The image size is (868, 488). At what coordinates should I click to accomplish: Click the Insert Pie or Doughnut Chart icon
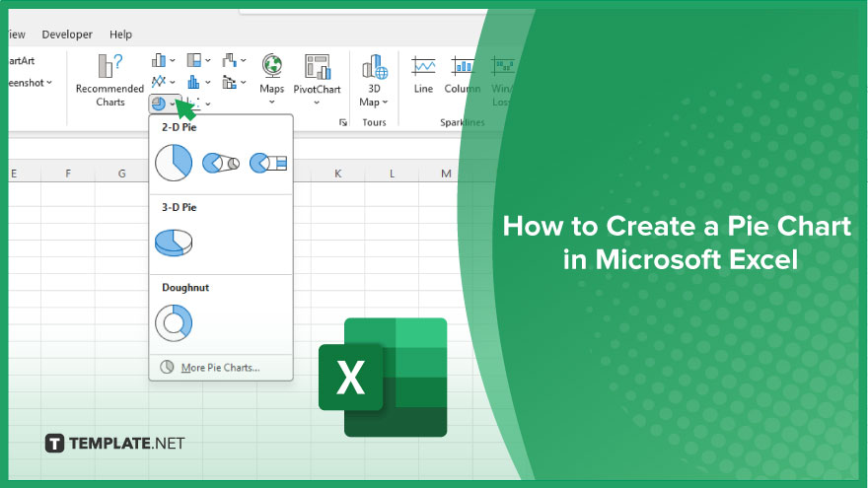[159, 104]
